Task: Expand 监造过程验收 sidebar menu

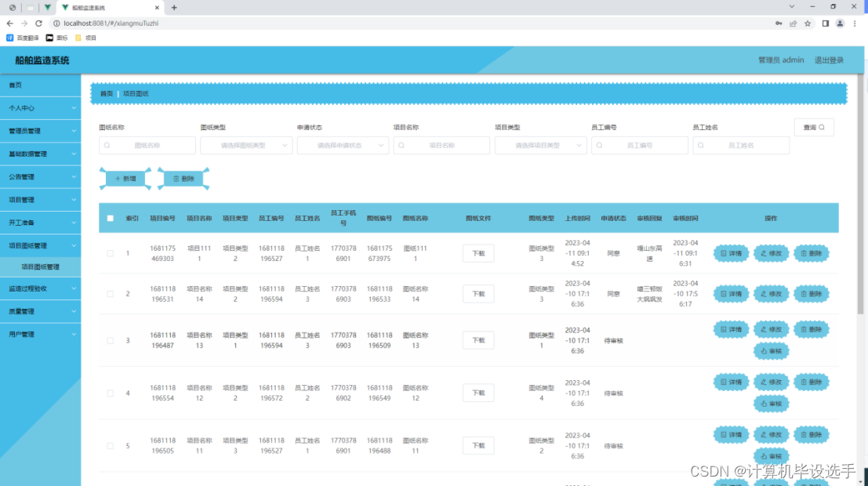Action: (41, 288)
